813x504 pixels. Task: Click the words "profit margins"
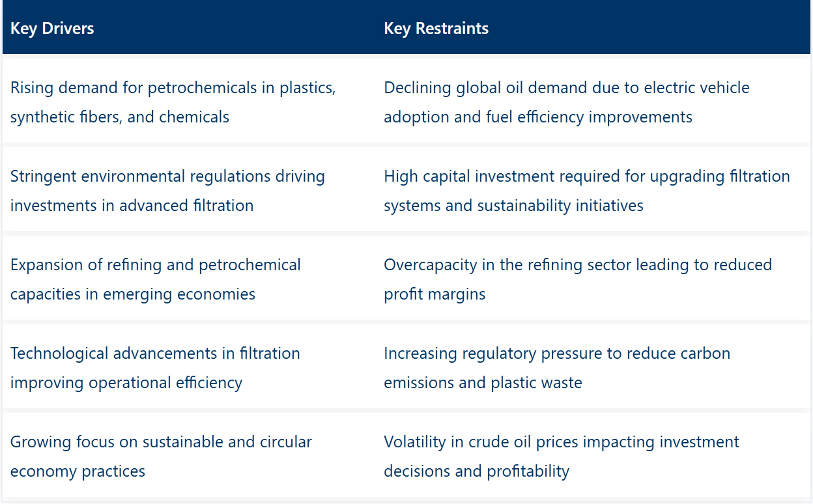pos(435,294)
